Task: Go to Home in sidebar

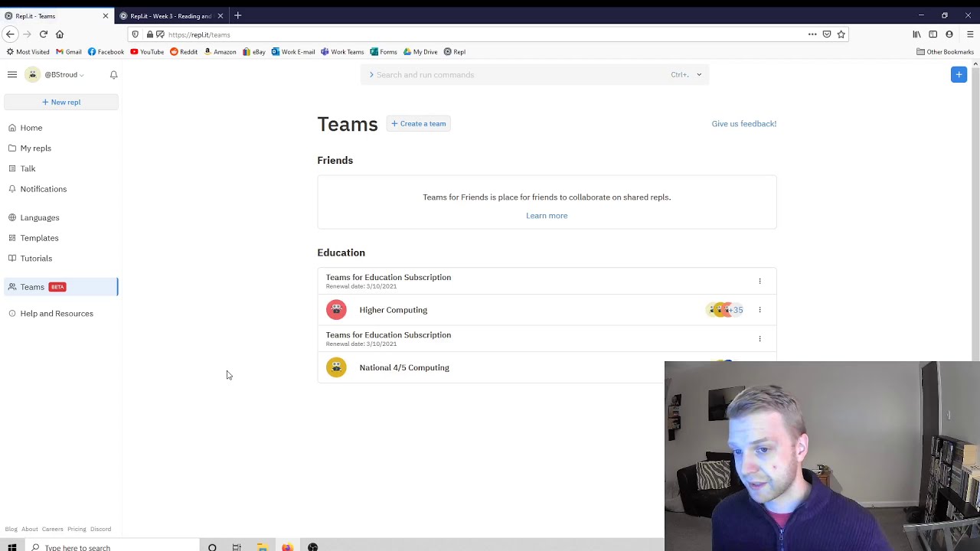Action: (x=31, y=128)
